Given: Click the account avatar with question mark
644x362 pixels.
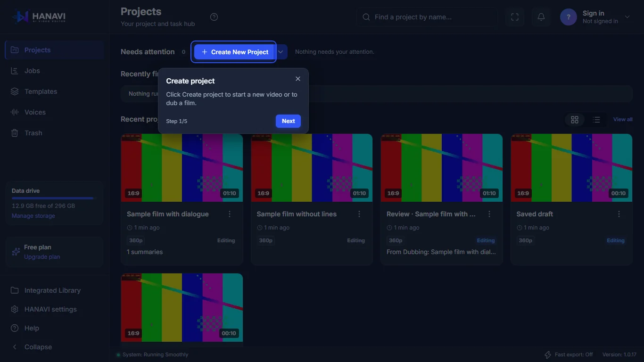Looking at the screenshot, I should click(x=569, y=17).
